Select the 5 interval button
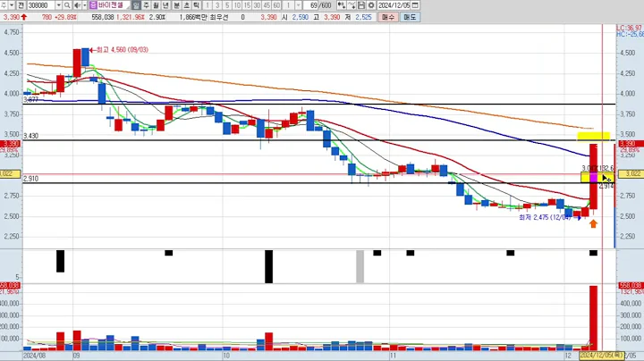644x361 pixels. click(227, 5)
